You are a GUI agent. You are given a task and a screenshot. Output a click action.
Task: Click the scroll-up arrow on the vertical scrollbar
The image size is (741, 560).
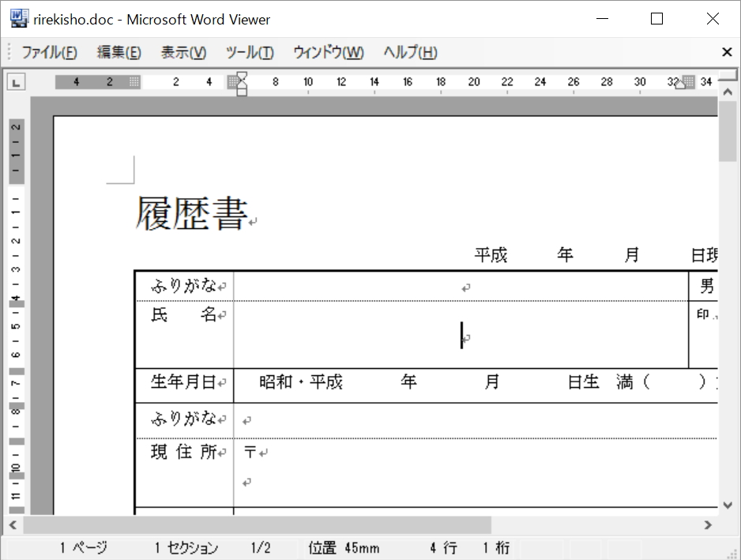point(728,91)
